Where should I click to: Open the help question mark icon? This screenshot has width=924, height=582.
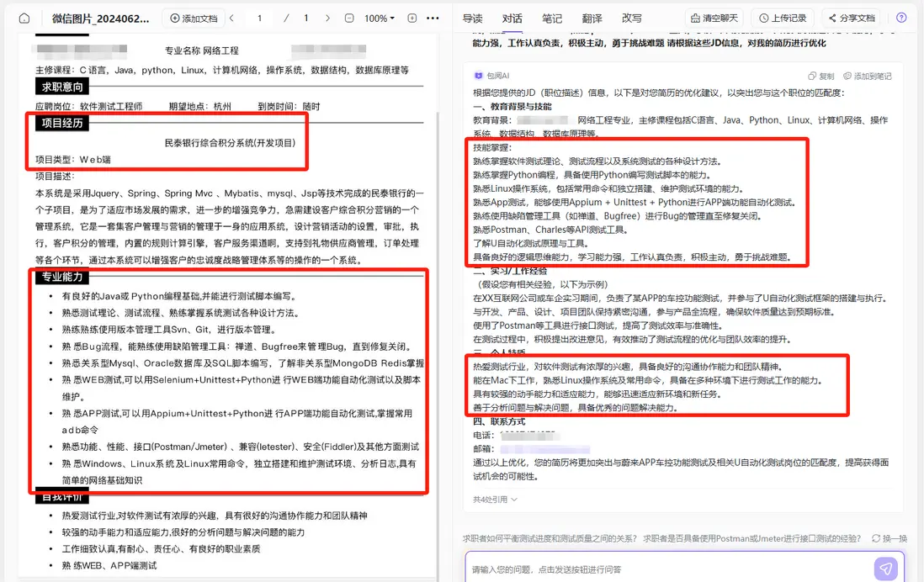[901, 18]
